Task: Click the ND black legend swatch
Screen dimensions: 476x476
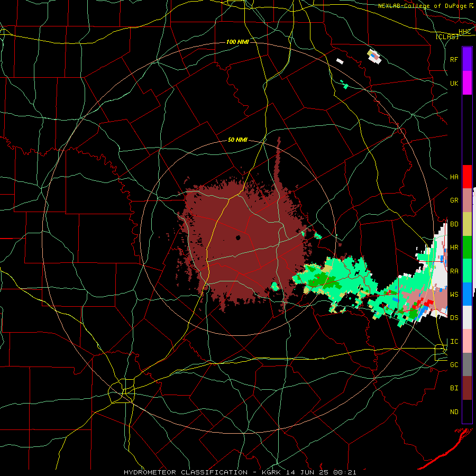Action: click(467, 411)
